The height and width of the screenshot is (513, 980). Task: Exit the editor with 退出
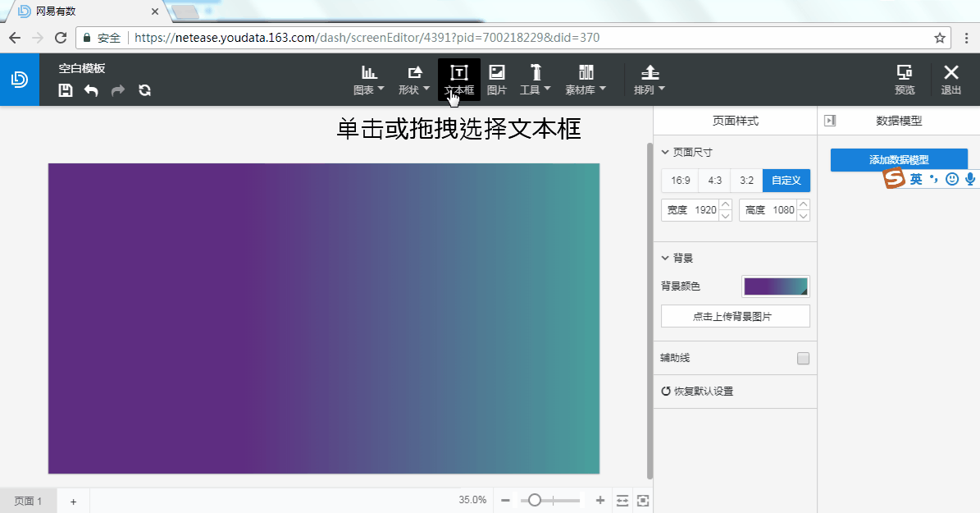pyautogui.click(x=951, y=80)
